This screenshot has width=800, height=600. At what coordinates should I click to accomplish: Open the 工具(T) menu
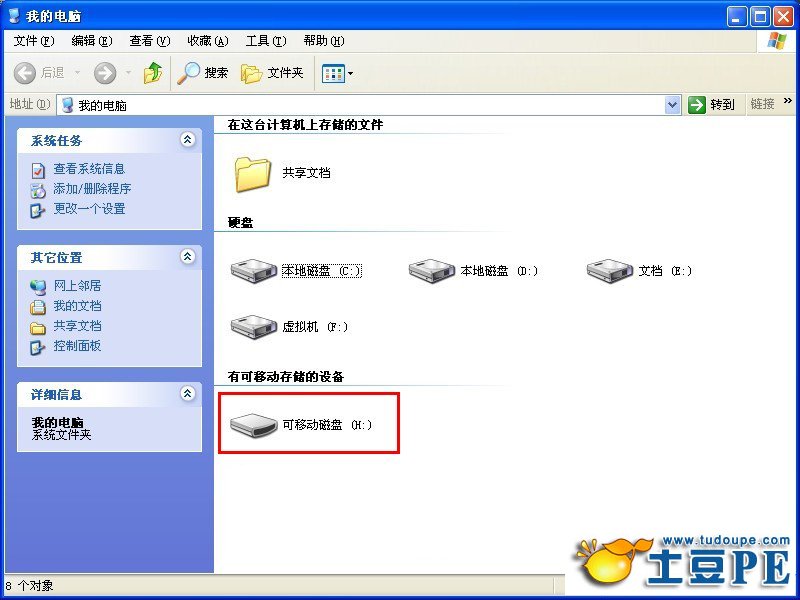266,41
